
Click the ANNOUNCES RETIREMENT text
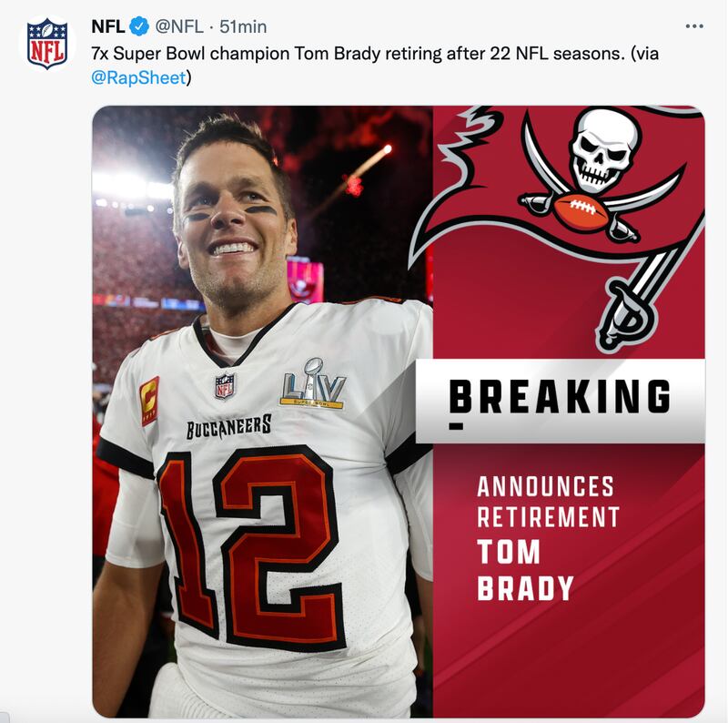click(x=548, y=502)
